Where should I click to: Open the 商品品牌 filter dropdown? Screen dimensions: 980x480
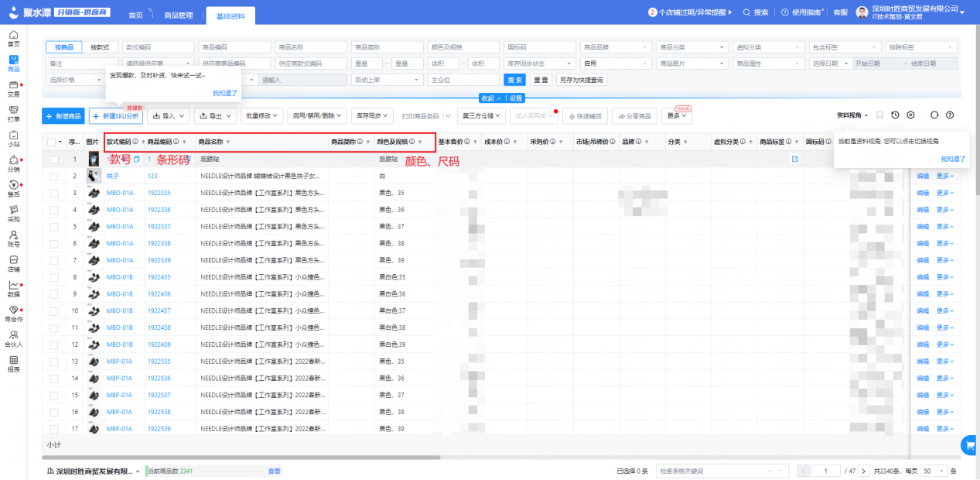pyautogui.click(x=615, y=47)
